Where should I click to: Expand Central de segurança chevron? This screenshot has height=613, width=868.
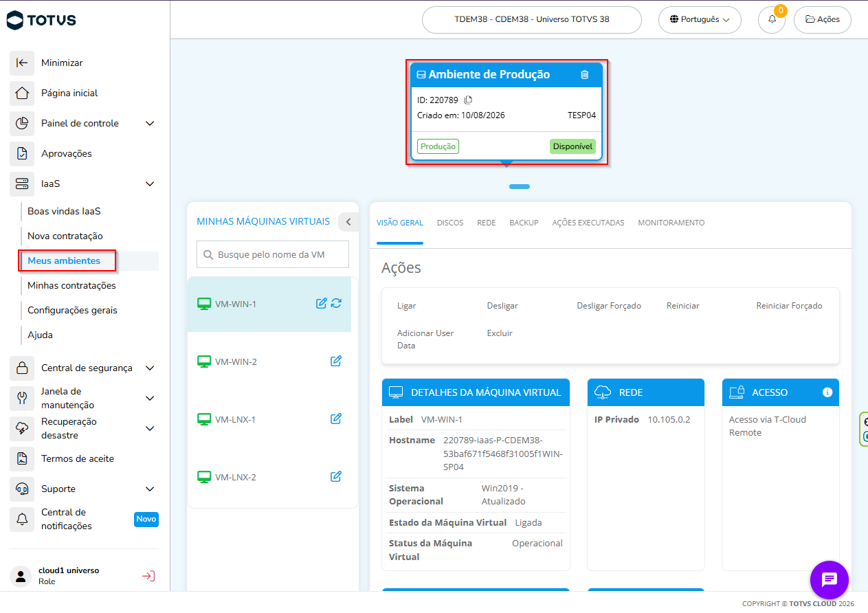150,368
